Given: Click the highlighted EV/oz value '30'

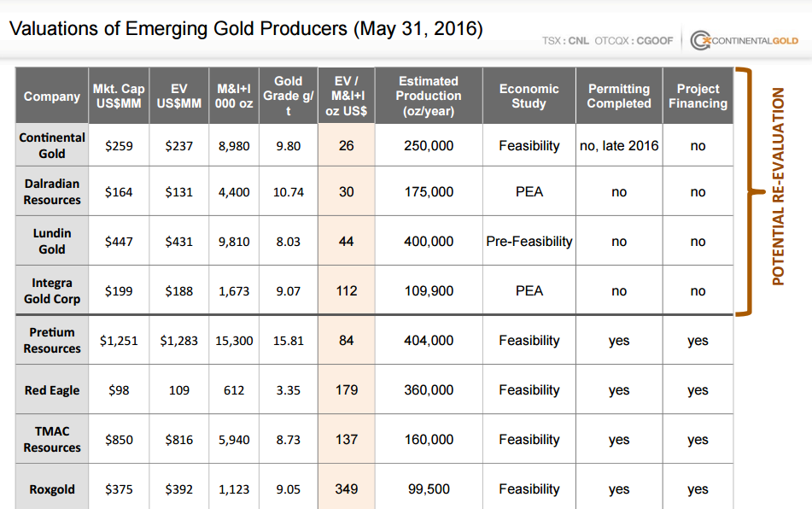Looking at the screenshot, I should point(346,192).
